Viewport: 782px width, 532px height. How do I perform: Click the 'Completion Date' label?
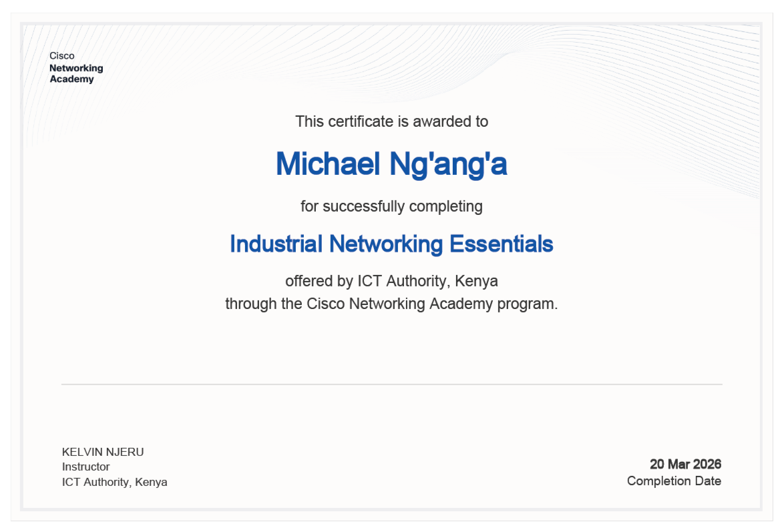(674, 481)
